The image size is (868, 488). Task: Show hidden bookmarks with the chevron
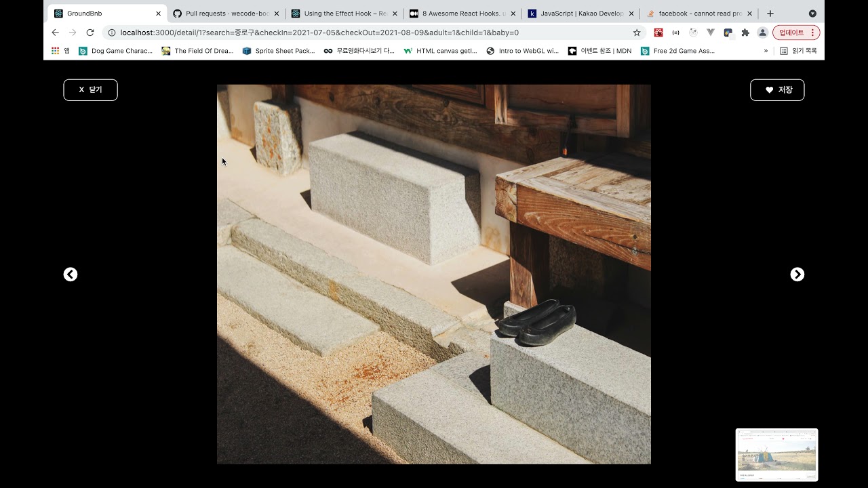pyautogui.click(x=766, y=51)
